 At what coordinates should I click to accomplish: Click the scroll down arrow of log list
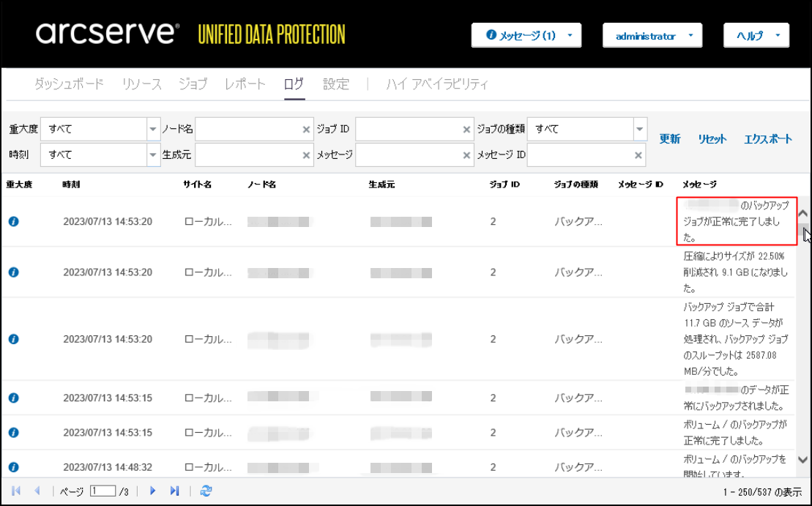802,460
